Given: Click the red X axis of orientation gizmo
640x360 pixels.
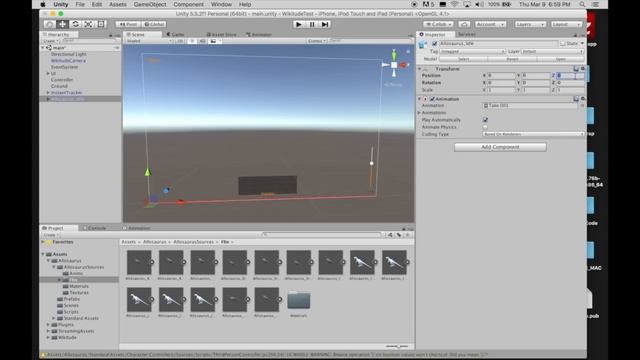Looking at the screenshot, I should (404, 65).
